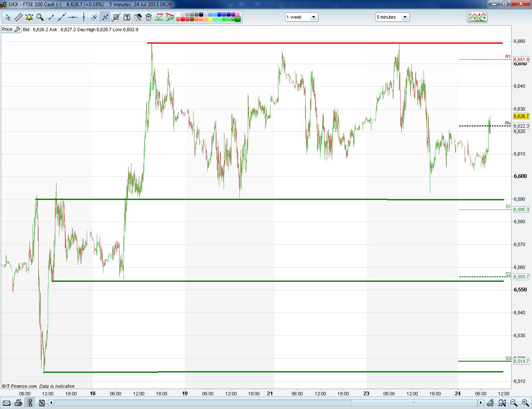Toggle the arrow pointer cursor mode
This screenshot has width=532, height=409.
(x=7, y=17)
